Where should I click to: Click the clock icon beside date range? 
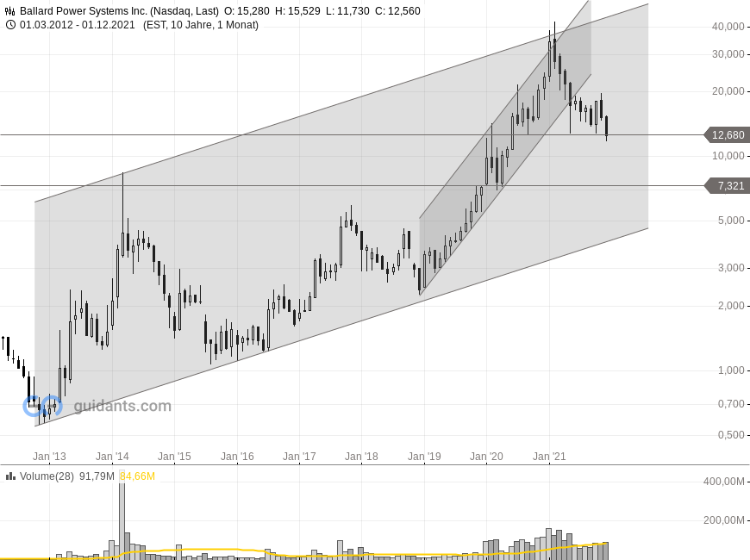[x=10, y=25]
